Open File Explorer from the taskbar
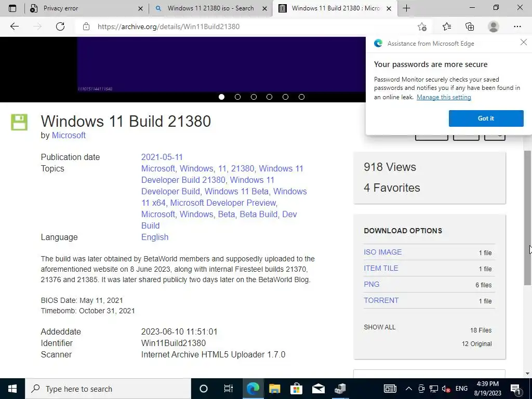 click(x=275, y=389)
